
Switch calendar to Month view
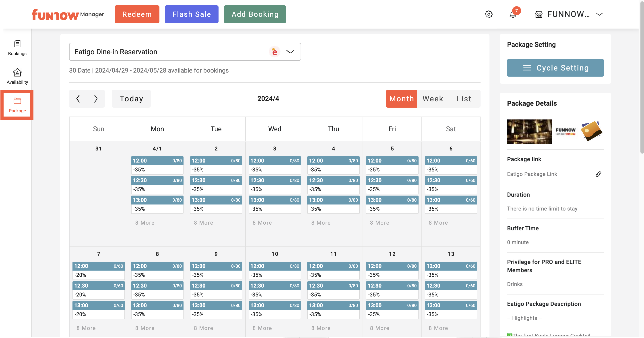[x=402, y=99]
